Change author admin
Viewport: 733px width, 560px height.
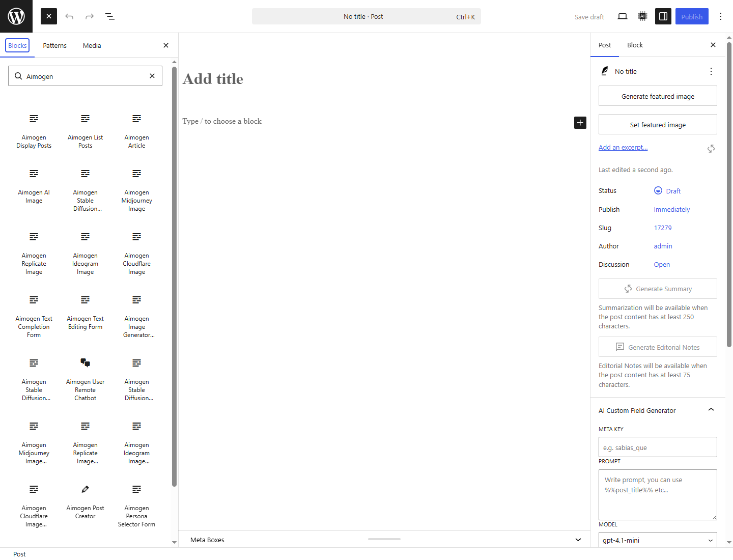tap(663, 246)
